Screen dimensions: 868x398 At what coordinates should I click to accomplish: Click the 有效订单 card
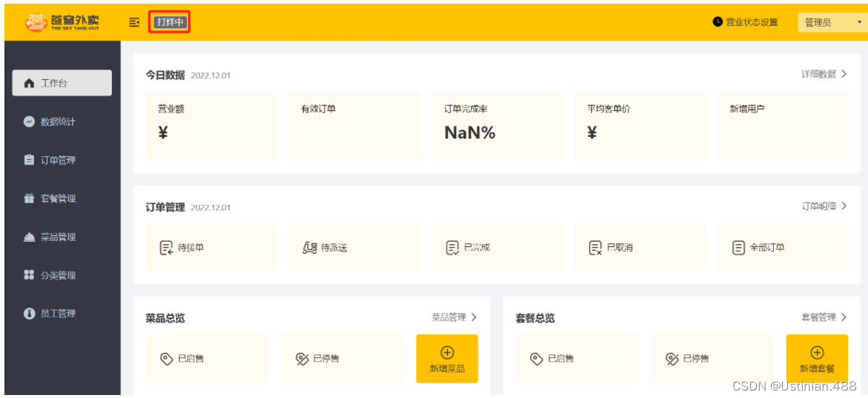click(354, 126)
